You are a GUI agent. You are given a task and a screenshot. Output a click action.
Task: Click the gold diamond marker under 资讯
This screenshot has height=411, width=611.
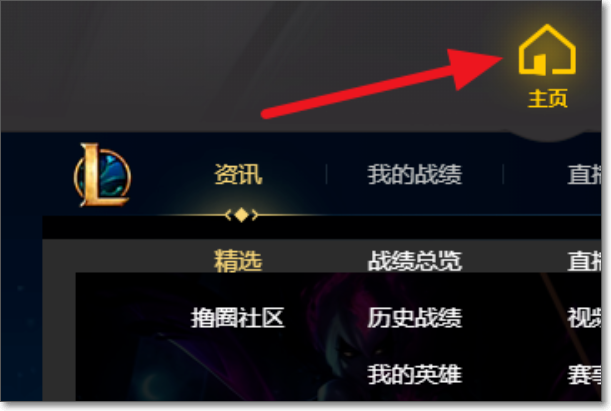(x=242, y=215)
